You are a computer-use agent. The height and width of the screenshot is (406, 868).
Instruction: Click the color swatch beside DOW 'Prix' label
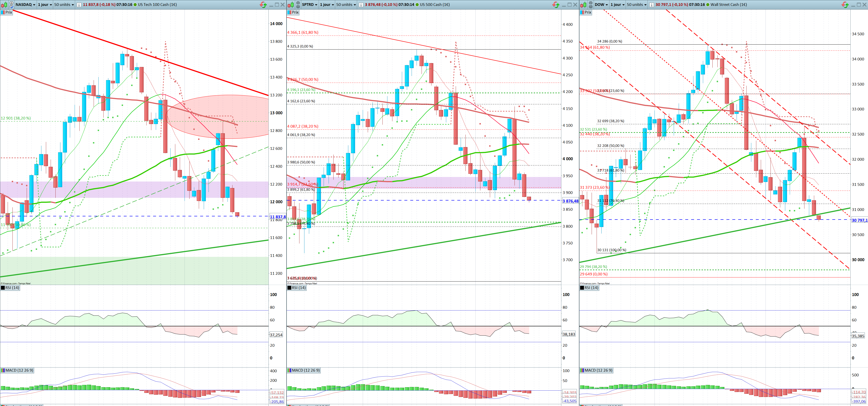point(582,12)
